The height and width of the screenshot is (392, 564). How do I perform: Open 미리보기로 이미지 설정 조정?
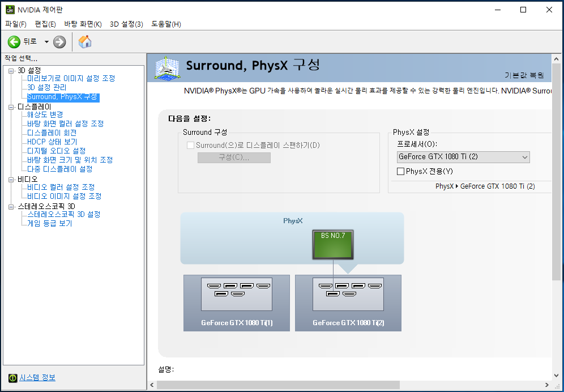(71, 79)
